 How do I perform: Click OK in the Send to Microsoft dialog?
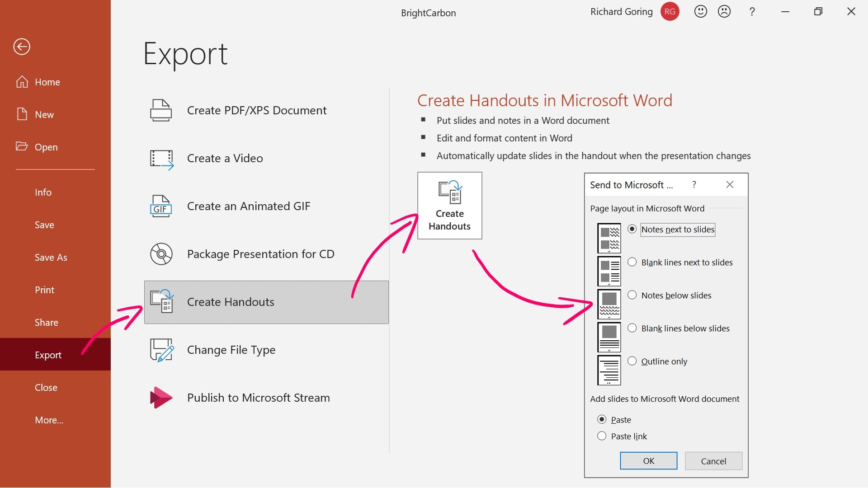pyautogui.click(x=648, y=460)
